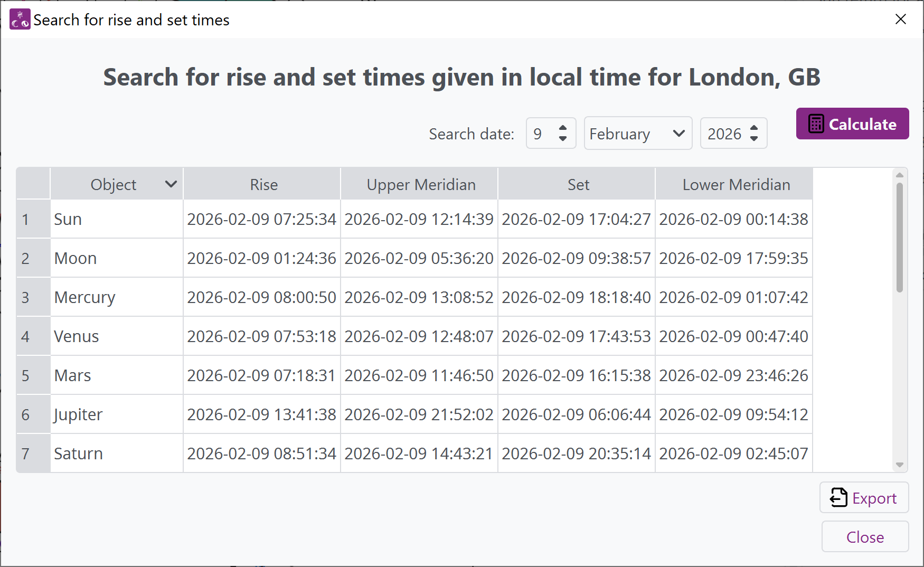This screenshot has height=567, width=924.
Task: Increment the year 2026 stepper up
Action: click(754, 128)
